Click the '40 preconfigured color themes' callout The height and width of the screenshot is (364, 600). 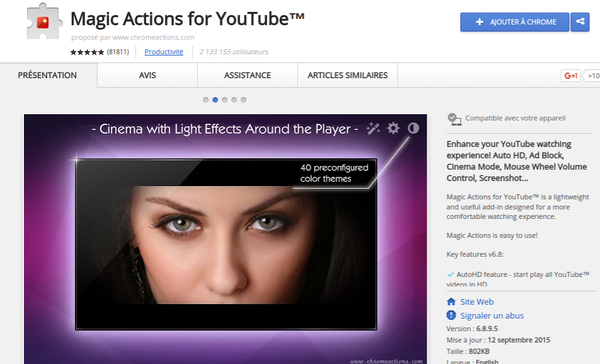334,173
